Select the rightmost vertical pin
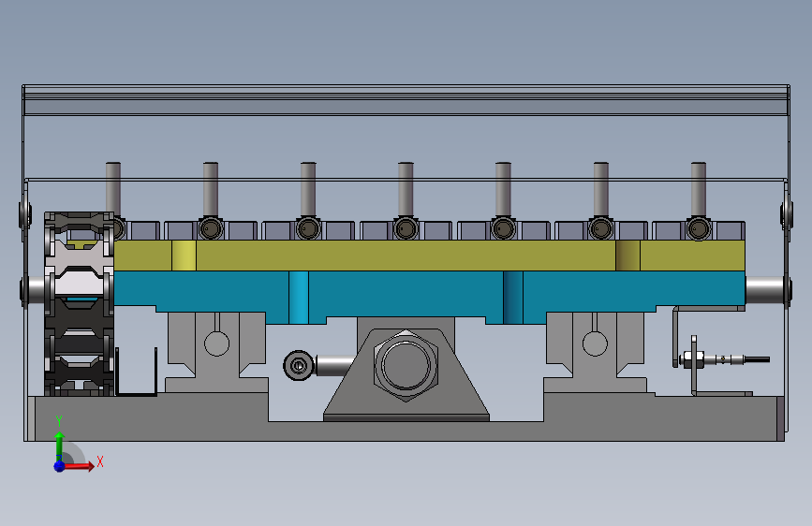812x526 pixels. click(699, 189)
